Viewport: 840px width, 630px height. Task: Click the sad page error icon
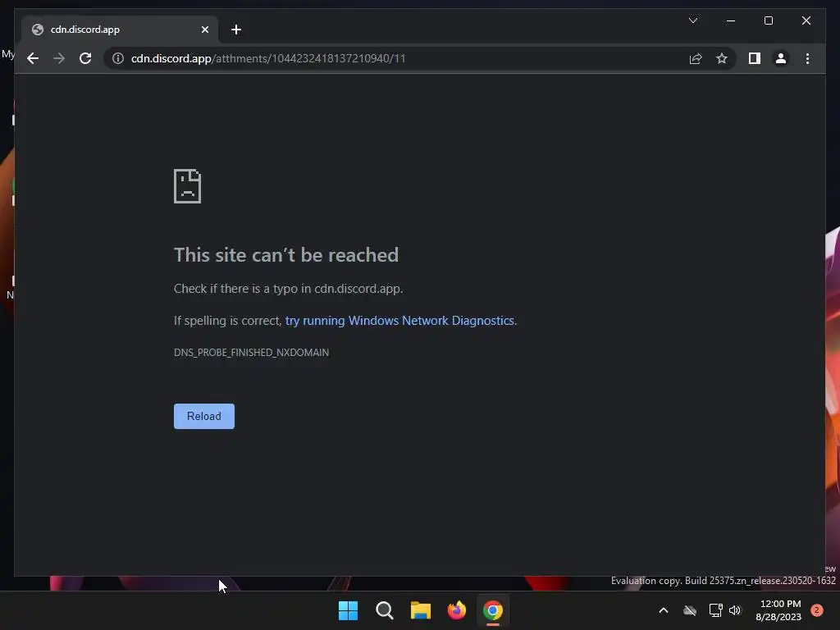188,186
